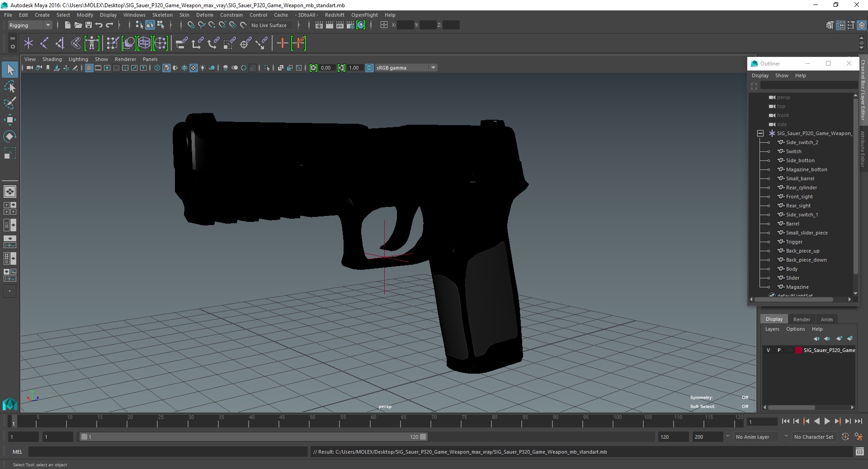The image size is (868, 469).
Task: Toggle use all lights in viewport
Action: click(x=203, y=68)
